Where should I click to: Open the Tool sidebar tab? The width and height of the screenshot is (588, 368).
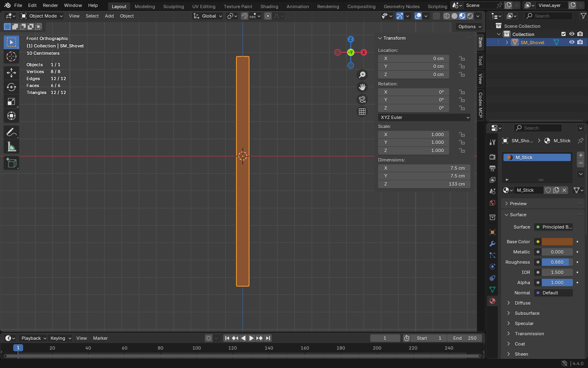click(480, 61)
